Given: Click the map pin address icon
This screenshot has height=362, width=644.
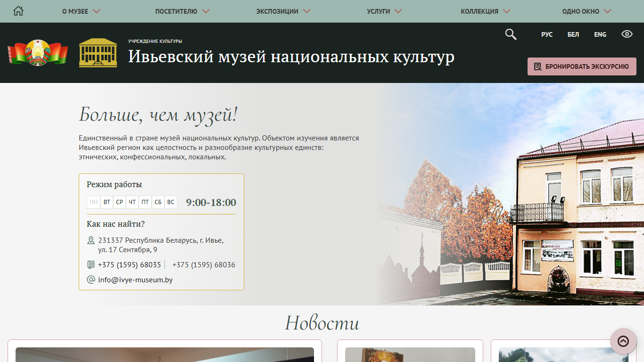Looking at the screenshot, I should pyautogui.click(x=91, y=240).
